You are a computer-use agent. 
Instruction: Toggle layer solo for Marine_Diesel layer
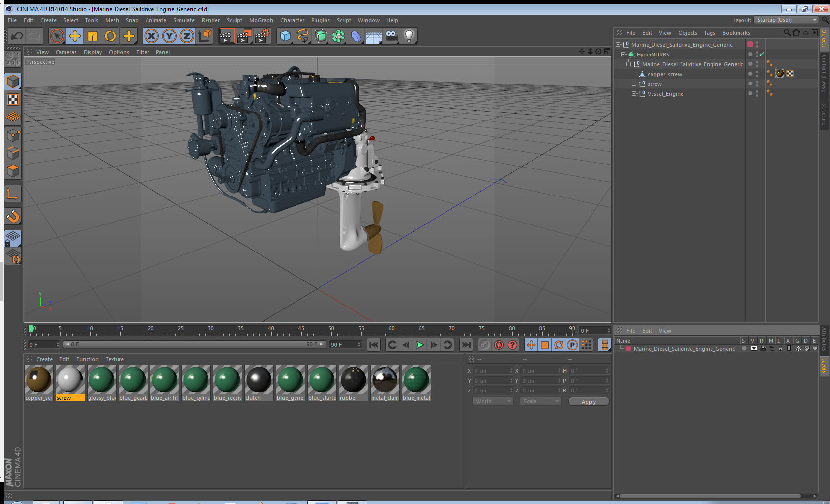point(744,349)
